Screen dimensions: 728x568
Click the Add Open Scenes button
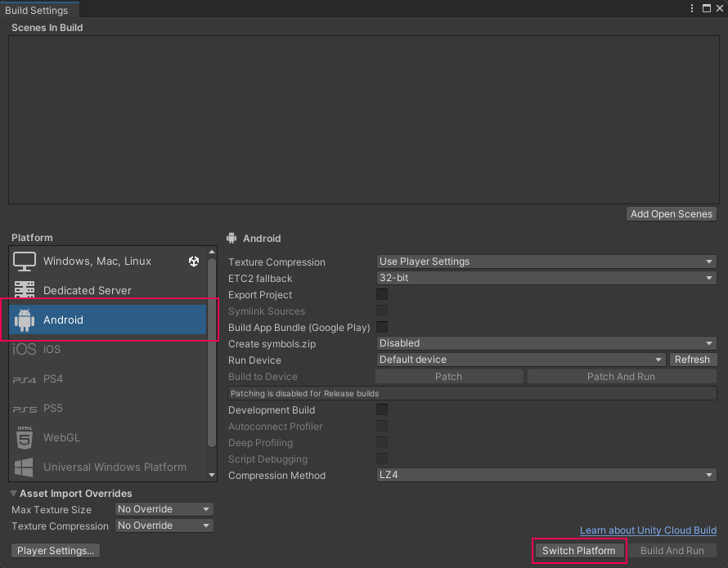click(671, 214)
